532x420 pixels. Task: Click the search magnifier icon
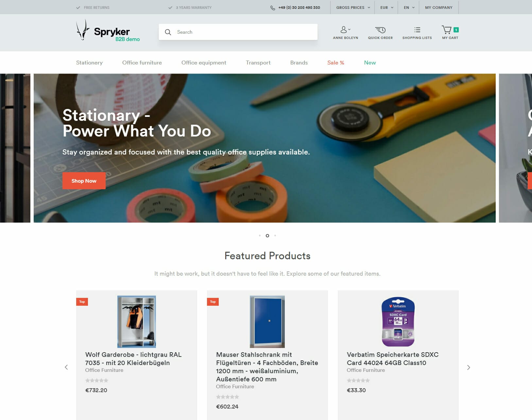(168, 32)
